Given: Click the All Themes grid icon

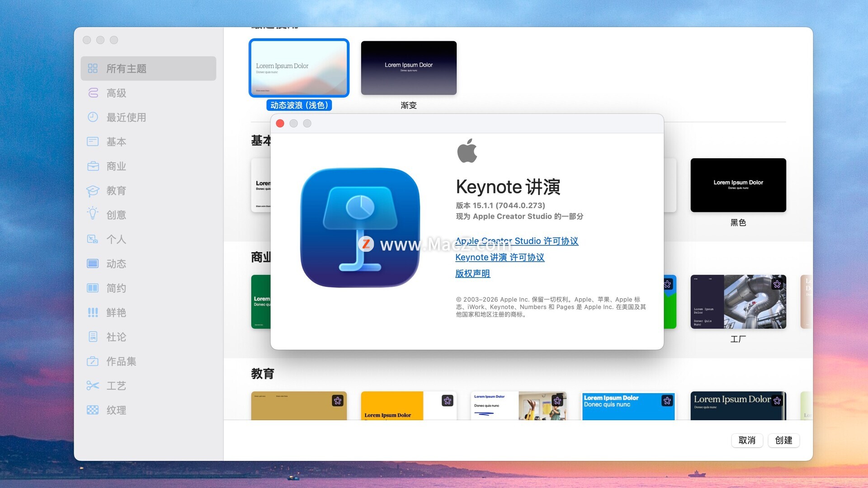Looking at the screenshot, I should click(93, 68).
